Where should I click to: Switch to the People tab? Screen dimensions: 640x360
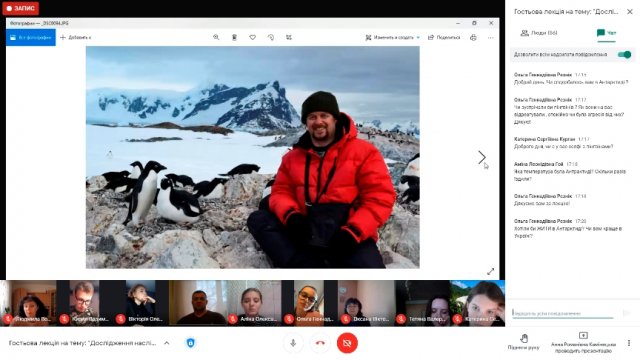point(539,33)
